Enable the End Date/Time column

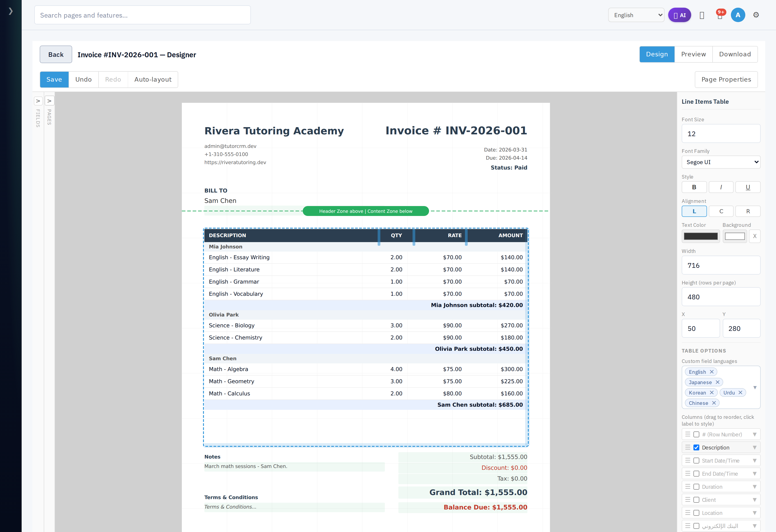[x=696, y=474]
